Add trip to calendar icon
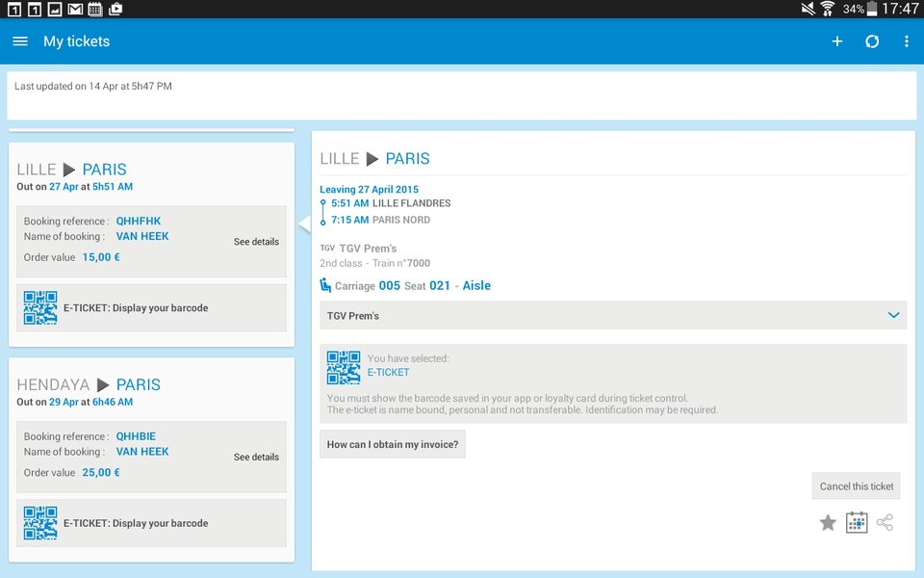 (857, 522)
